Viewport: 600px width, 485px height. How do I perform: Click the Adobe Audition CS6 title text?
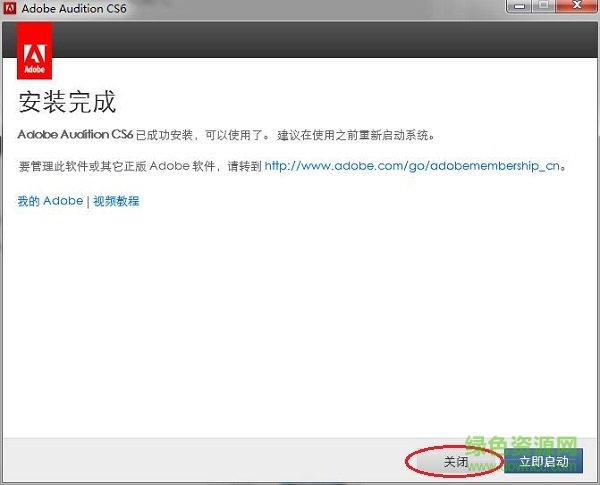click(x=74, y=8)
